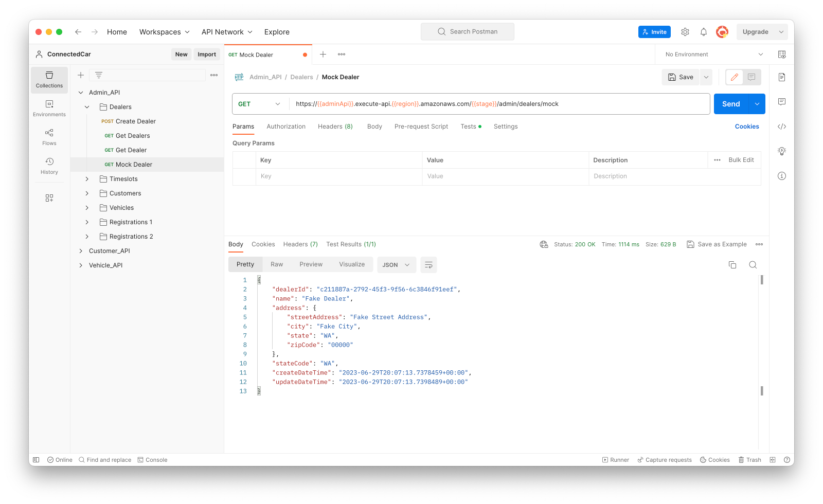Open the No Environment selector

coord(714,55)
